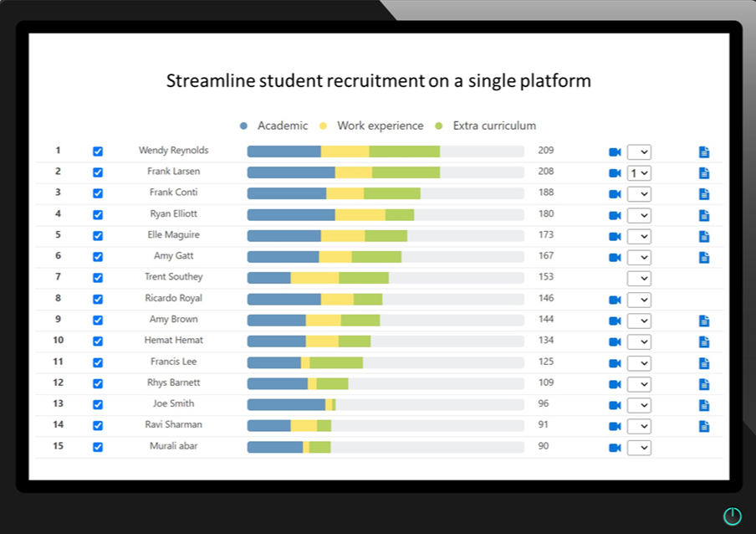Click the Extra curriculum legend entry

click(486, 126)
